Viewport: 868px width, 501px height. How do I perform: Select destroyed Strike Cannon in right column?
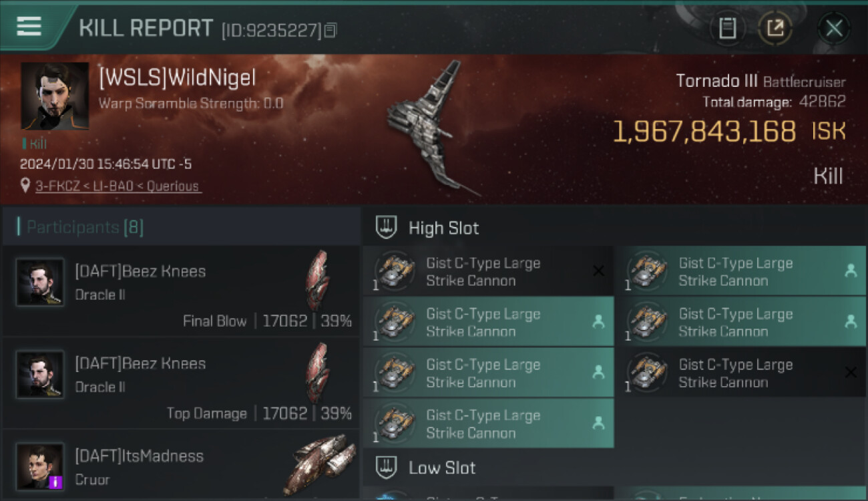[x=740, y=372]
